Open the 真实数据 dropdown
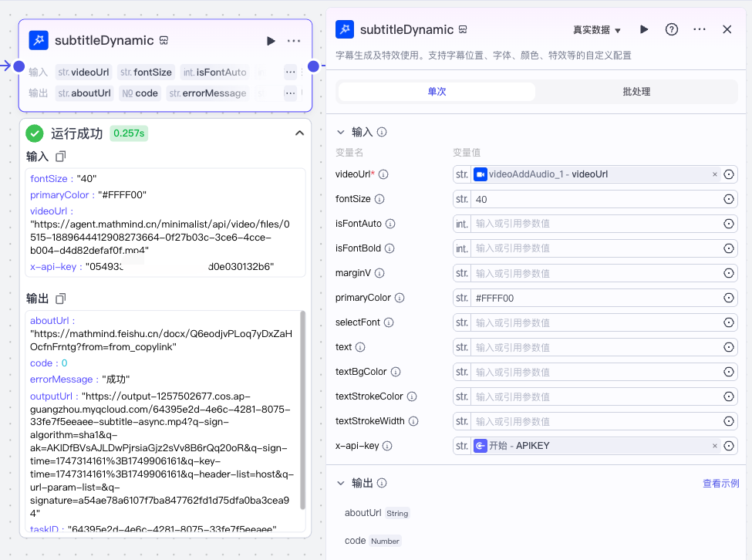This screenshot has width=752, height=560. (x=597, y=30)
